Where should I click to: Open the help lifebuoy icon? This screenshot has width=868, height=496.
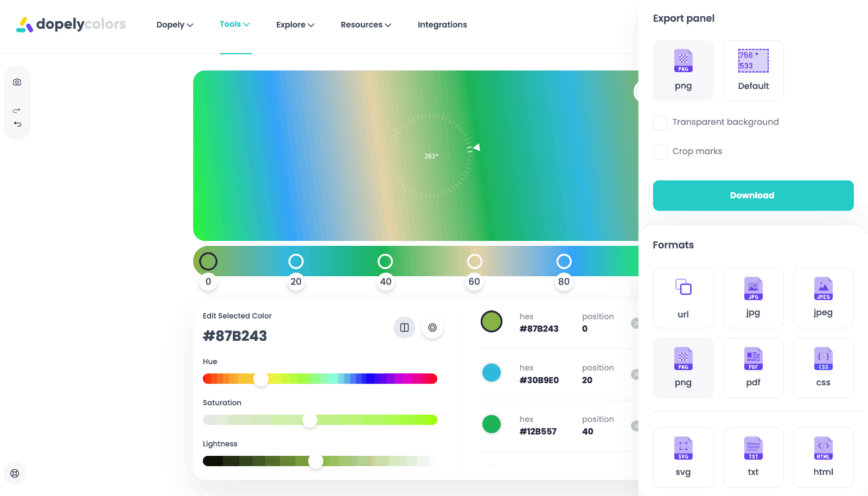(15, 473)
